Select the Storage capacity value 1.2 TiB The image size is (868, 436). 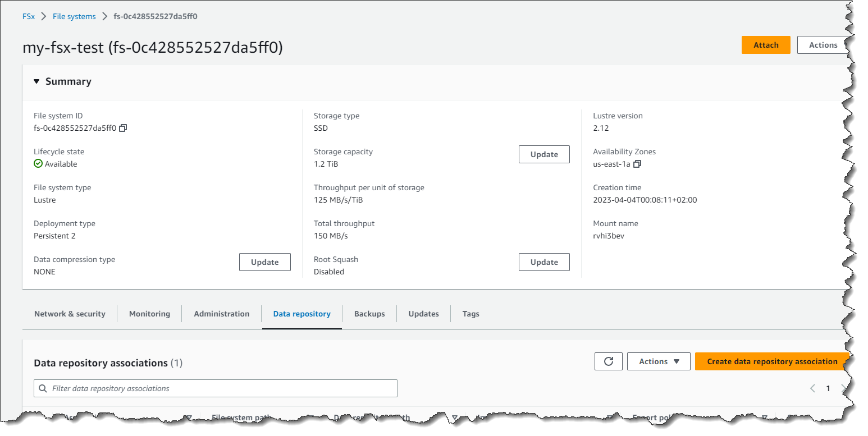tap(326, 164)
